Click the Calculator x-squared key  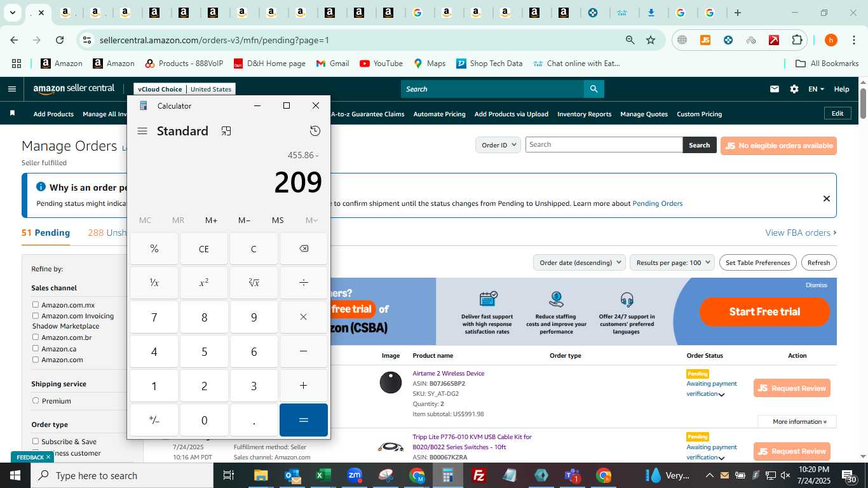pyautogui.click(x=204, y=283)
